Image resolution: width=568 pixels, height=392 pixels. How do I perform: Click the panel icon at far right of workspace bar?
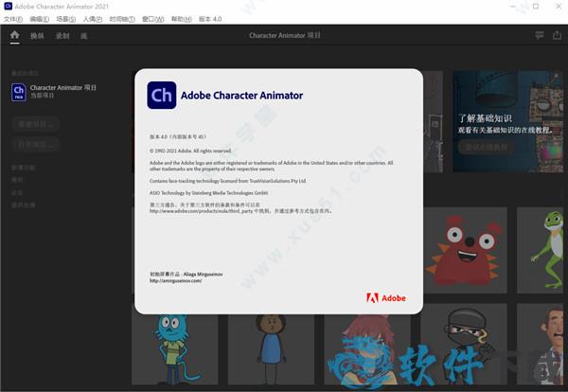[558, 35]
